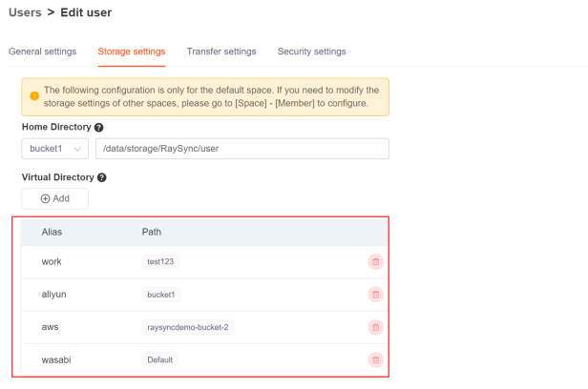Screen dimensions: 588x389
Task: Click the raysyncdemo-bucket-2 path tag
Action: [188, 327]
